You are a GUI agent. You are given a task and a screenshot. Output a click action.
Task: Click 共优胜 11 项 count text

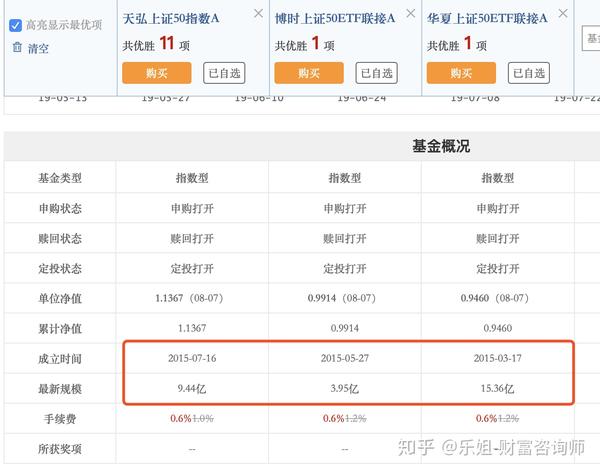pyautogui.click(x=156, y=44)
